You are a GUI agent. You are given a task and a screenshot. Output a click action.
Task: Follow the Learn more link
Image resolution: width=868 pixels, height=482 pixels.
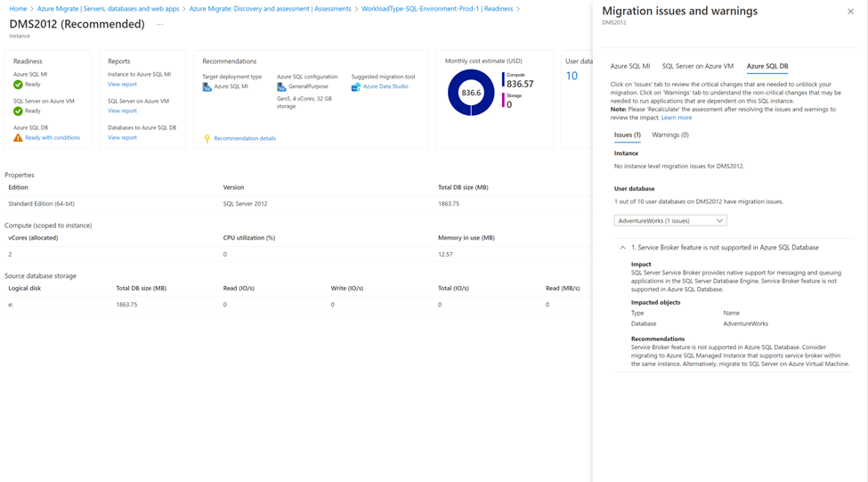[x=676, y=118]
